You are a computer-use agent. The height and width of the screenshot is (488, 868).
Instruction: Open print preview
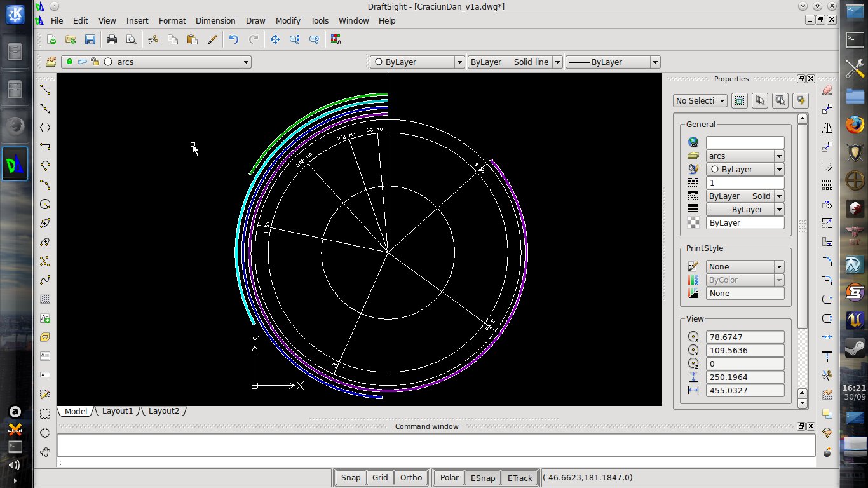pyautogui.click(x=131, y=39)
